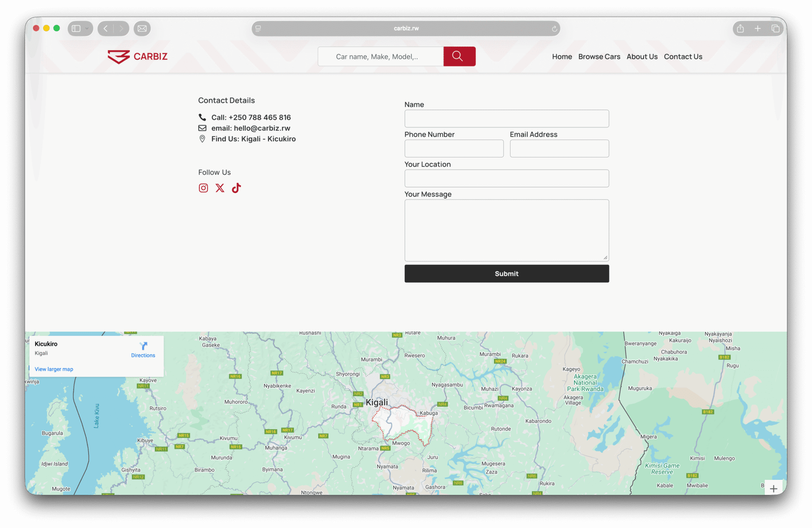Screen dimensions: 812x528
Task: Click the Find Us: Kigali - Kicukiro text
Action: pos(253,139)
